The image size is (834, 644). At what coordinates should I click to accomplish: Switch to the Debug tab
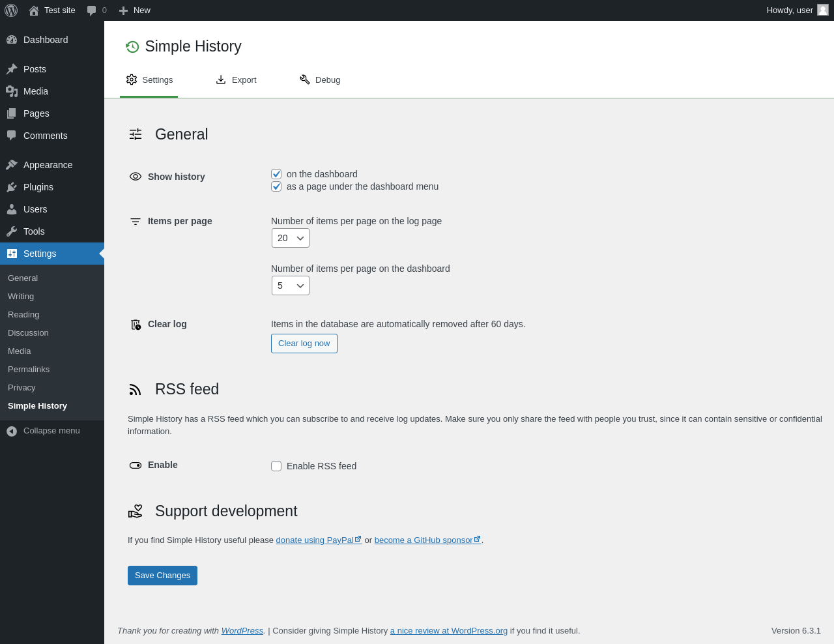(320, 80)
